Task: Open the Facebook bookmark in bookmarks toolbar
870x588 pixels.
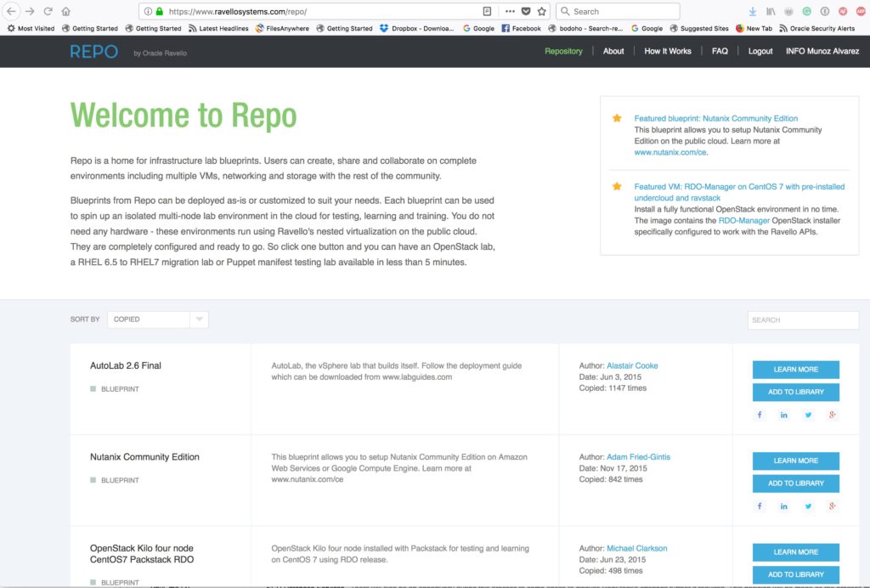Action: [x=521, y=28]
